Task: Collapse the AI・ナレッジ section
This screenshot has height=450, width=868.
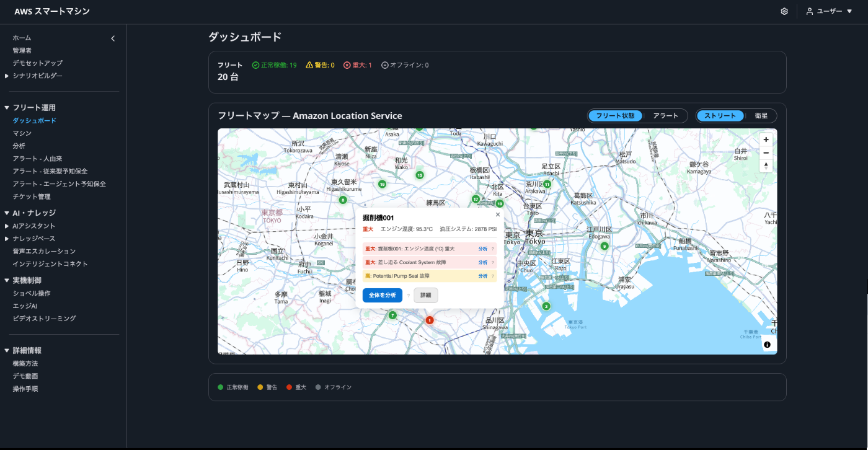Action: [x=7, y=213]
